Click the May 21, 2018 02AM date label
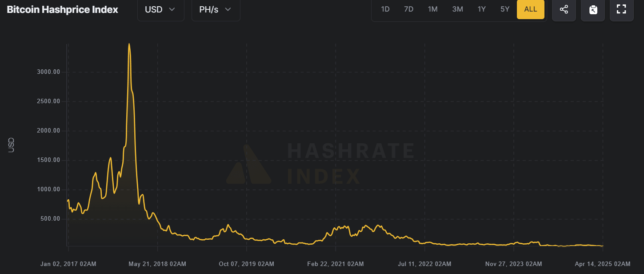644x274 pixels. click(157, 264)
